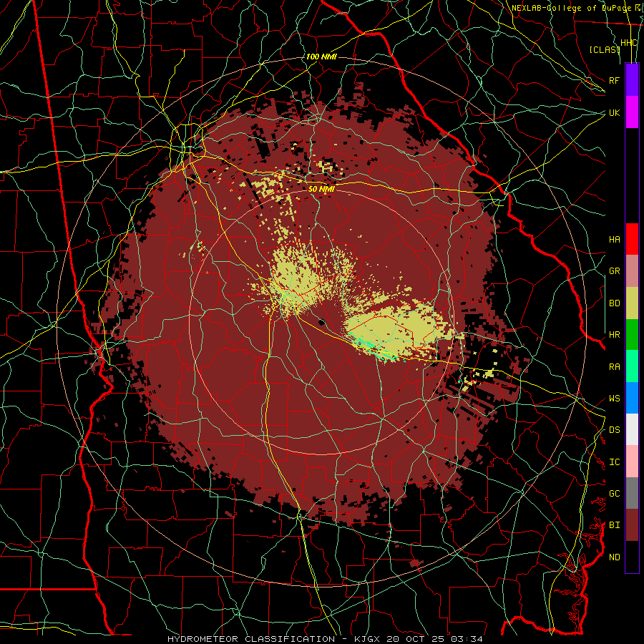Viewport: 644px width, 644px height.
Task: Click the GC legend label
Action: (614, 494)
